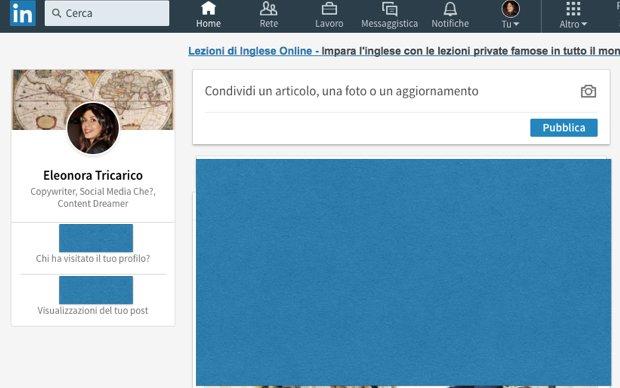Open the profile photo in sidebar

[x=93, y=128]
